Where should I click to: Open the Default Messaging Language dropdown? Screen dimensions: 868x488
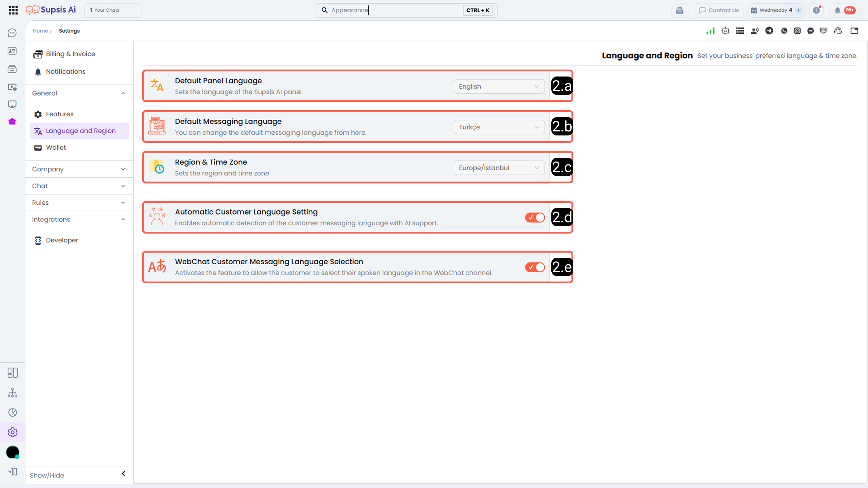click(x=499, y=127)
